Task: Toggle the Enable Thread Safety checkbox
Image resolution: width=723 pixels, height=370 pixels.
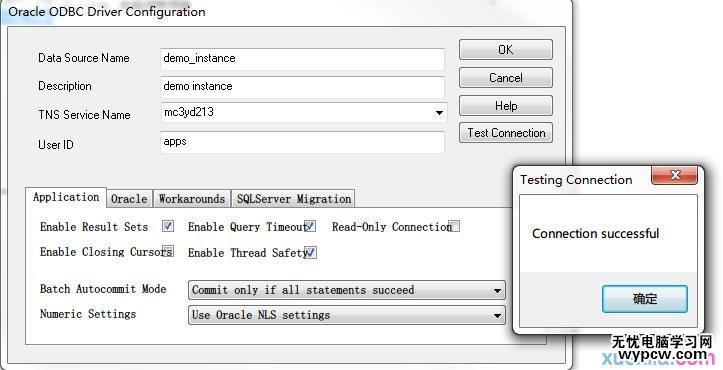Action: click(311, 253)
